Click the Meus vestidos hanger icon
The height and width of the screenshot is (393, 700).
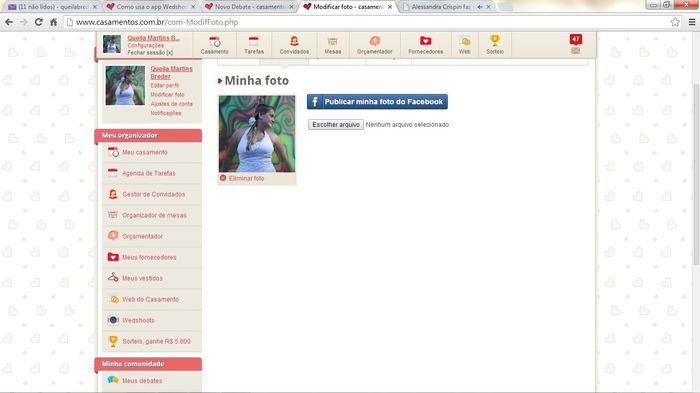point(113,277)
